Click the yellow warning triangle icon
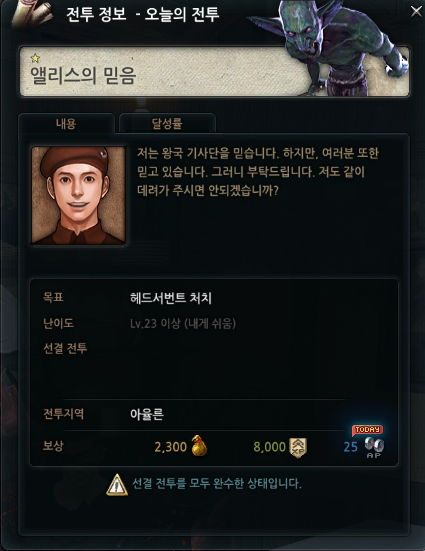The width and height of the screenshot is (425, 551). pyautogui.click(x=117, y=485)
